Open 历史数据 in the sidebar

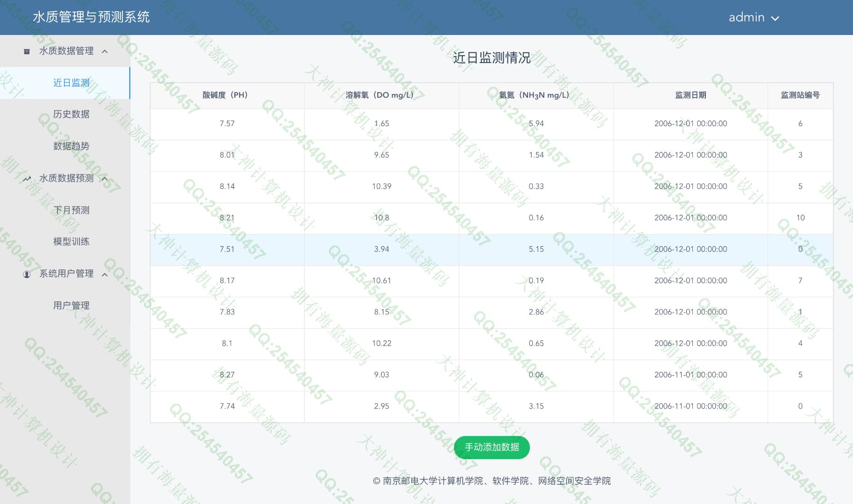point(71,114)
